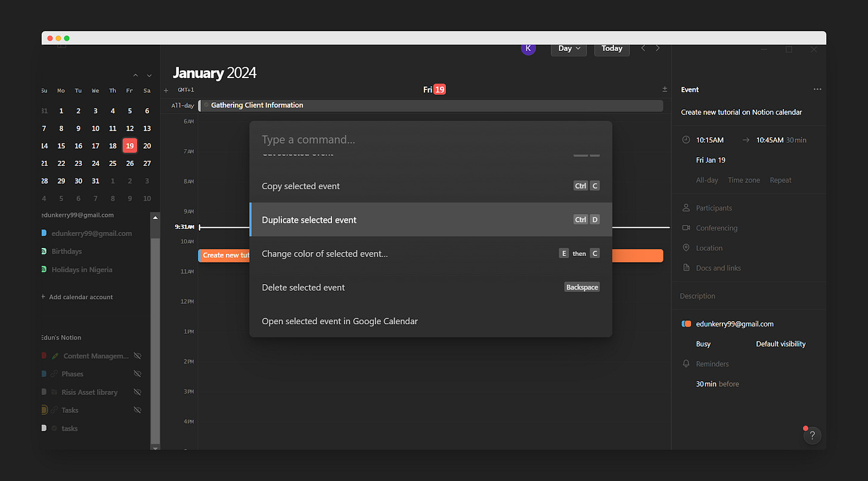Show the hidden Tasks database

tap(137, 410)
